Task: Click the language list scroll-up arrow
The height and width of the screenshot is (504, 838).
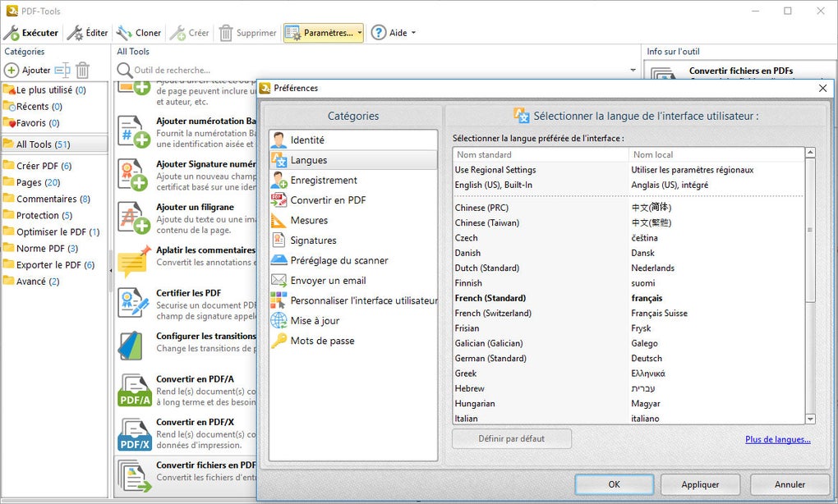Action: coord(810,153)
